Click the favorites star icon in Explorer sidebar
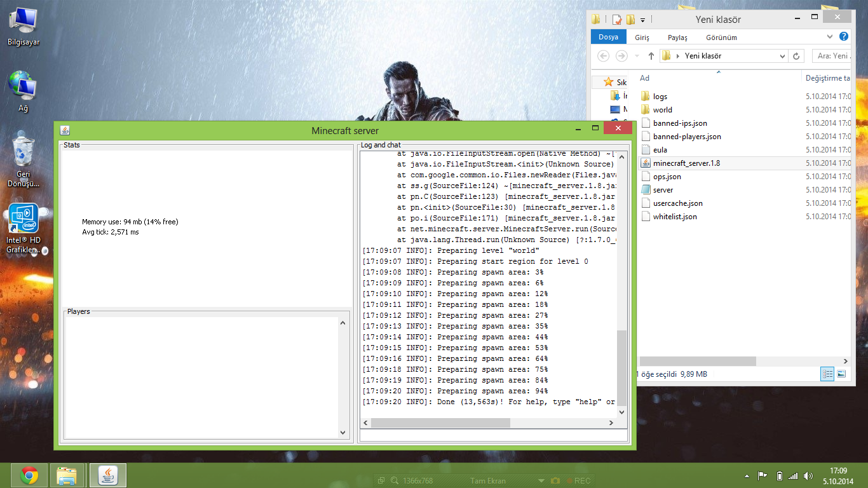 point(608,82)
